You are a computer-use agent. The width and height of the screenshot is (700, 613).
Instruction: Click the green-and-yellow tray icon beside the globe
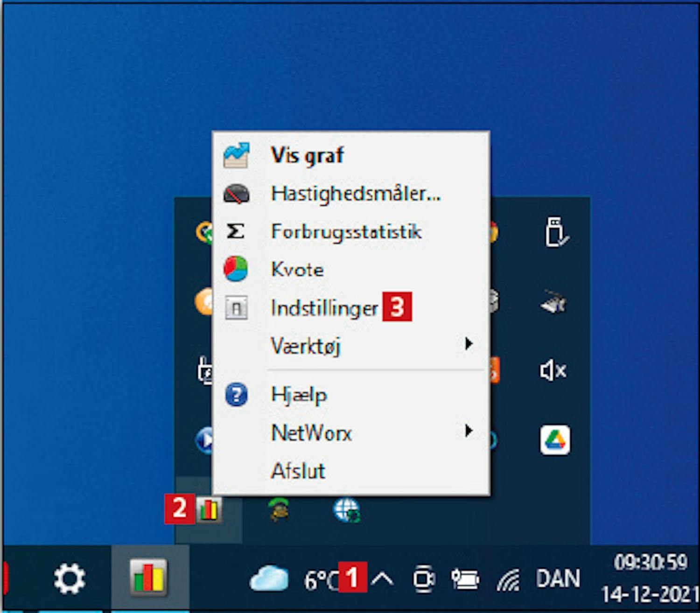pos(278,510)
